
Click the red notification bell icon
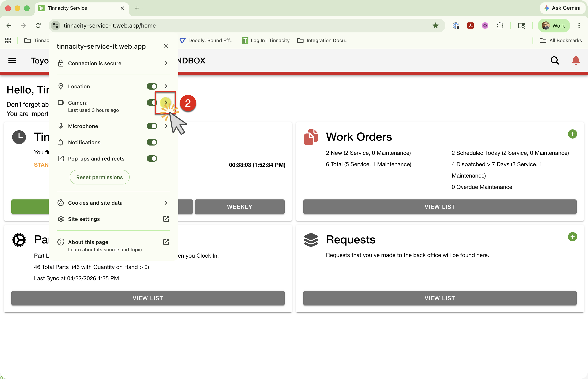[x=575, y=60]
